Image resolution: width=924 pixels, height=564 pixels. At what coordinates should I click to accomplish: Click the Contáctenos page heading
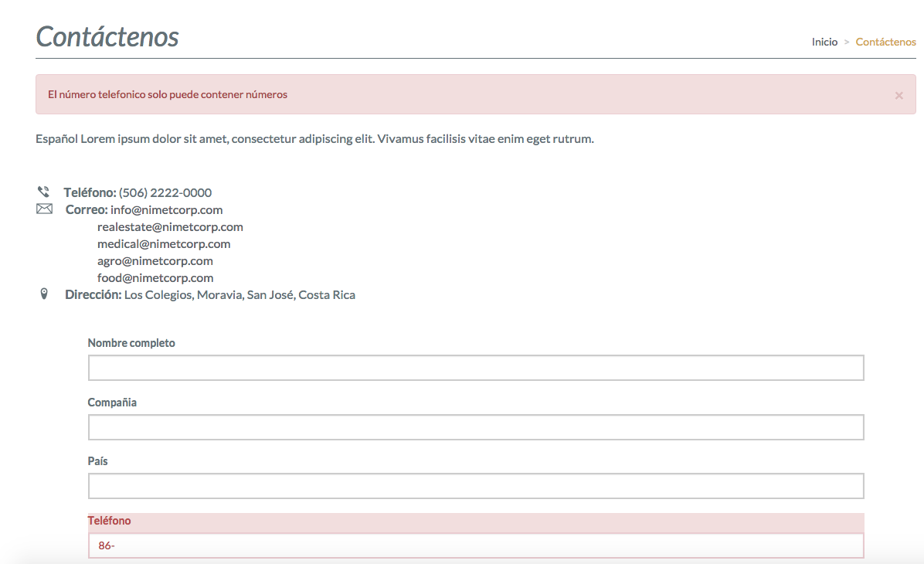coord(107,36)
